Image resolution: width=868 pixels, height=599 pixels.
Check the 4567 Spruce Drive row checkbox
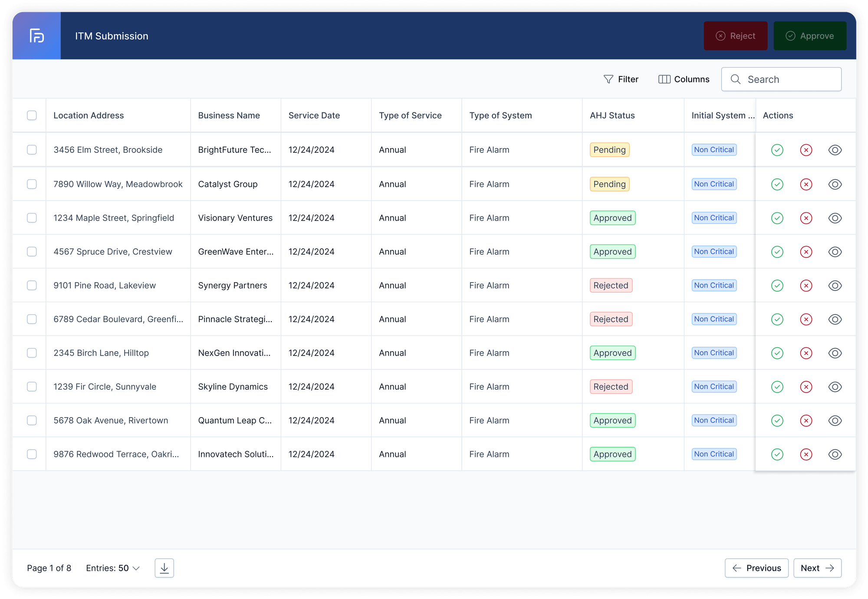[x=32, y=252]
